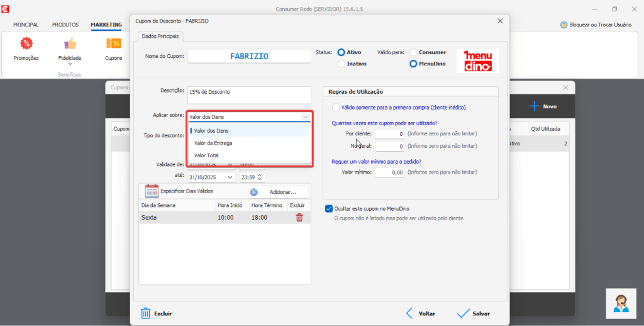Click the calendar icon for valid days
Image resolution: width=644 pixels, height=326 pixels.
152,191
